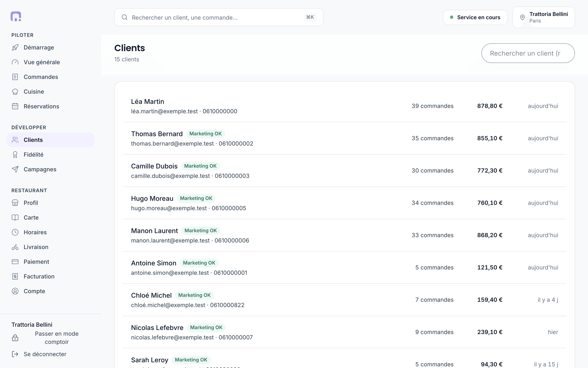Click 'il y a 4 j' in Chloé Michel row
Image resolution: width=588 pixels, height=368 pixels.
coord(548,300)
